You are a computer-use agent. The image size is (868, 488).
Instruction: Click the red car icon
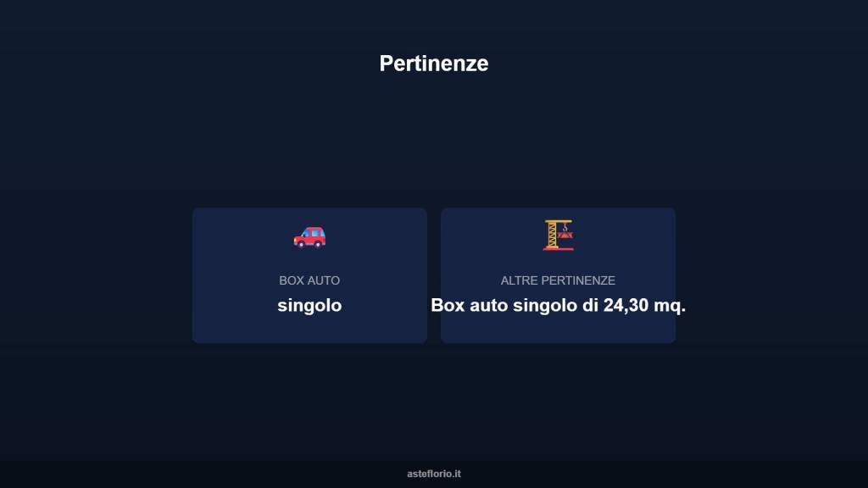[309, 236]
